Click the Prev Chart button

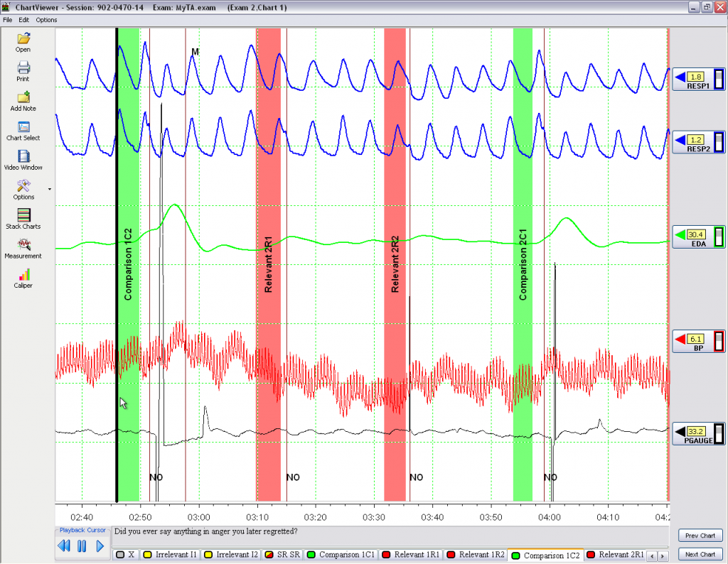[700, 536]
